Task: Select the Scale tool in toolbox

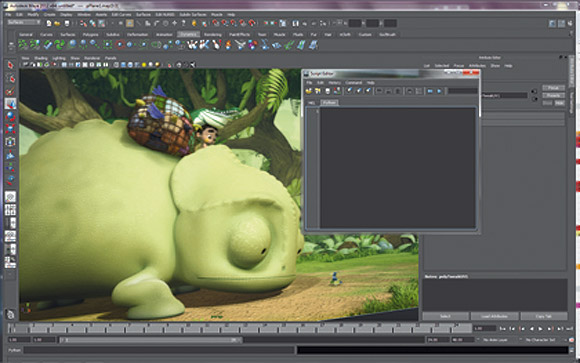Action: click(x=10, y=129)
